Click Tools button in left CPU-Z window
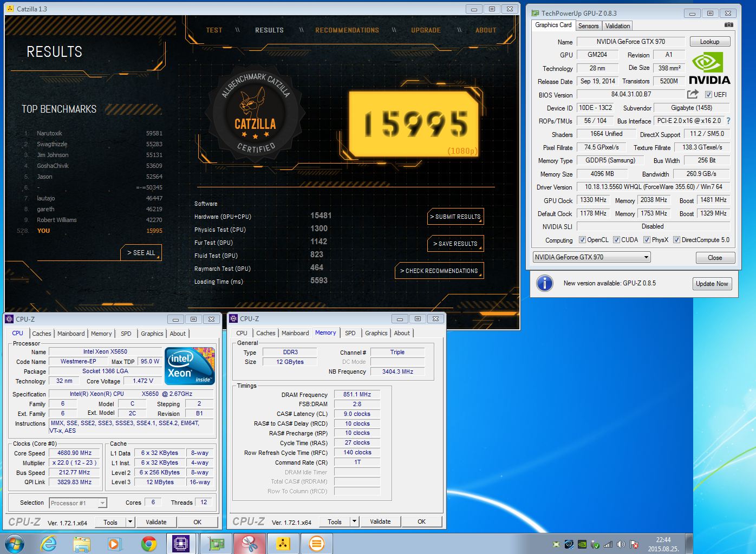The width and height of the screenshot is (756, 554). pos(110,522)
